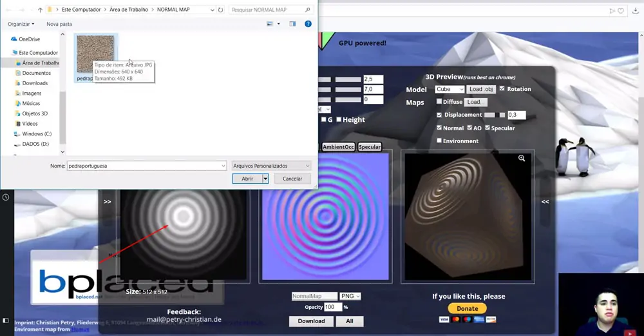This screenshot has width=644, height=336.
Task: Click the Diffuse Load button
Action: (476, 102)
